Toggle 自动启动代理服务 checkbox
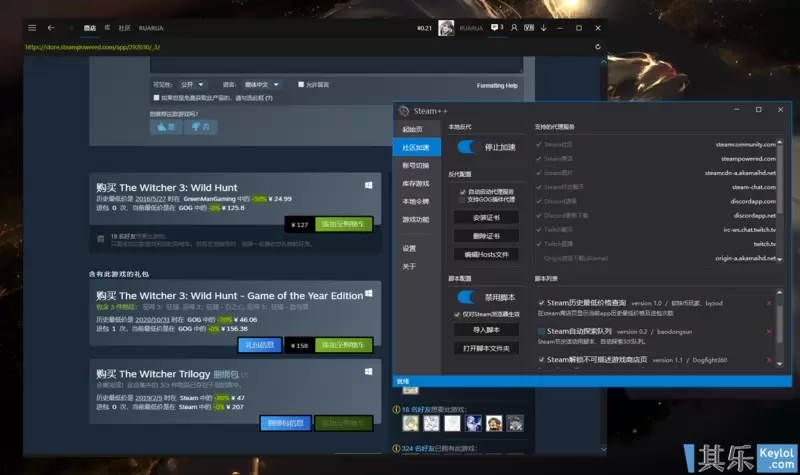800x475 pixels. (463, 192)
